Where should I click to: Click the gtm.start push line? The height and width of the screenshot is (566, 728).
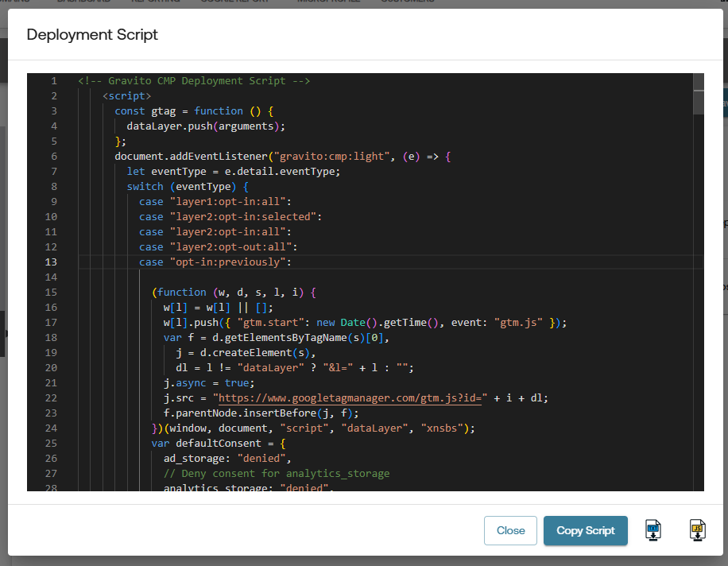pos(365,322)
